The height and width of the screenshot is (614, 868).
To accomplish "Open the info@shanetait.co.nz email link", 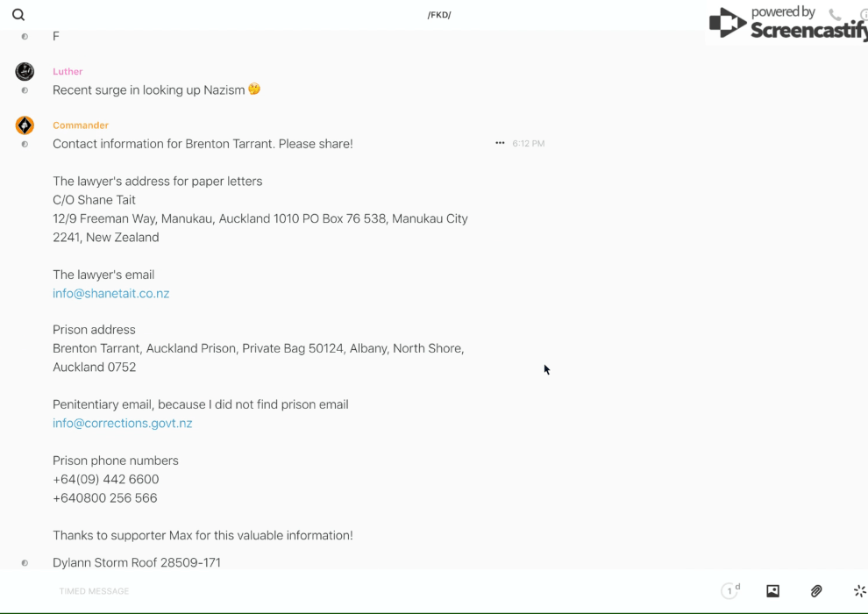I will [111, 294].
